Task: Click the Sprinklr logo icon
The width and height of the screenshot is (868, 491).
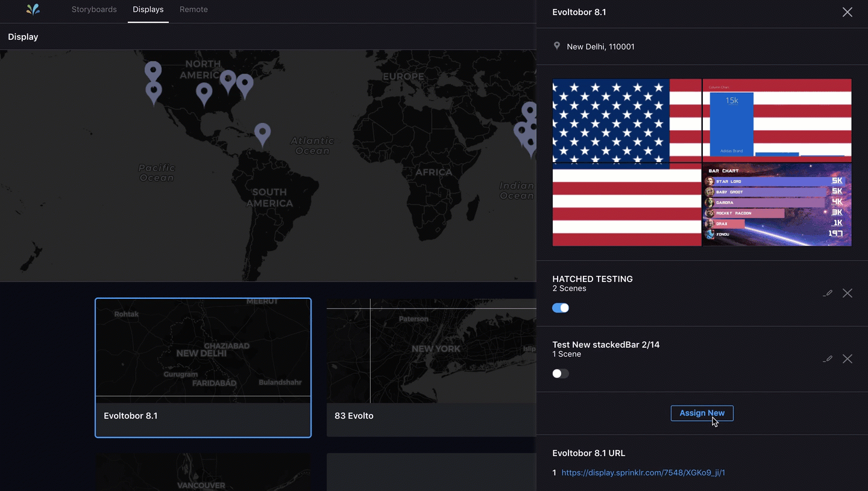Action: [34, 10]
